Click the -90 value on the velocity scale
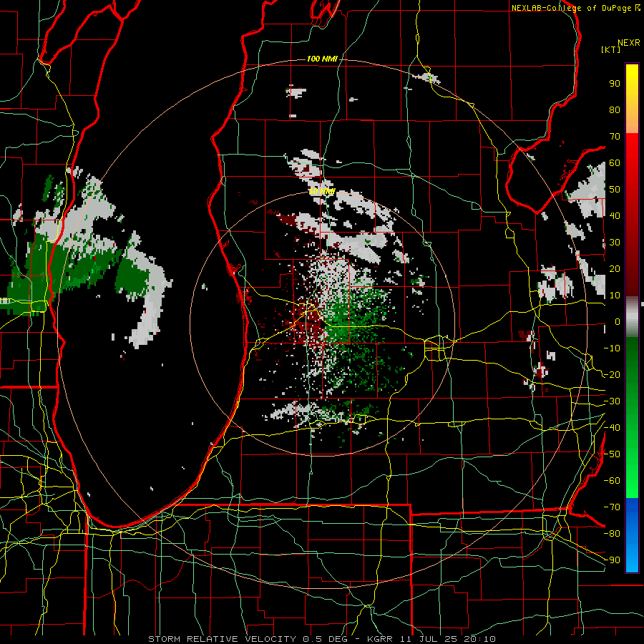This screenshot has width=644, height=644. 612,560
